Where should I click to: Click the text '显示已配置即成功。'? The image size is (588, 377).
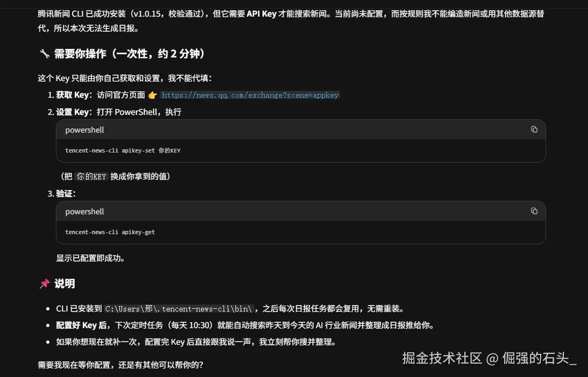click(x=90, y=258)
